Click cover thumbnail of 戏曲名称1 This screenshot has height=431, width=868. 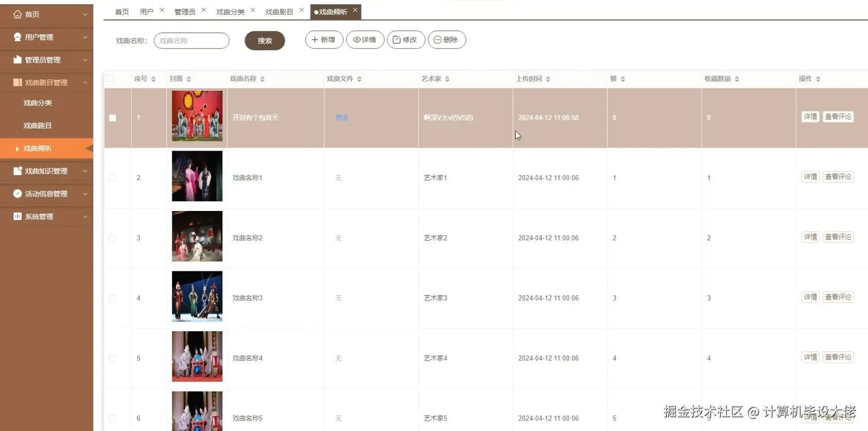[x=197, y=176]
